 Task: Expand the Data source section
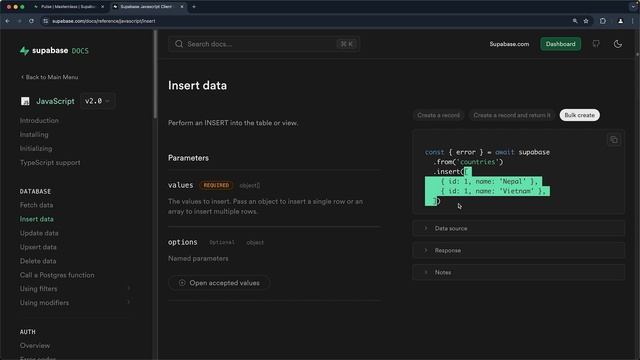click(518, 229)
